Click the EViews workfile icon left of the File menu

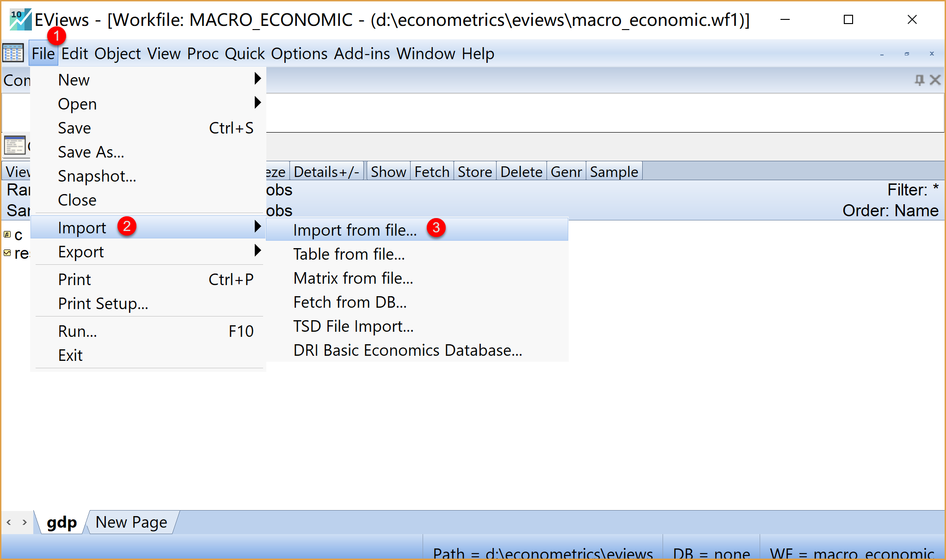13,53
